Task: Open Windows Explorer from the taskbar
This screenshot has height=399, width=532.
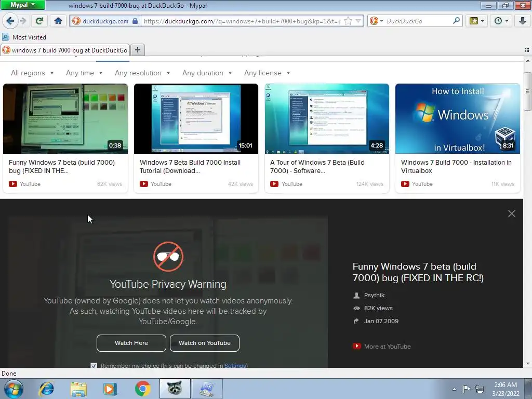Action: [78, 389]
